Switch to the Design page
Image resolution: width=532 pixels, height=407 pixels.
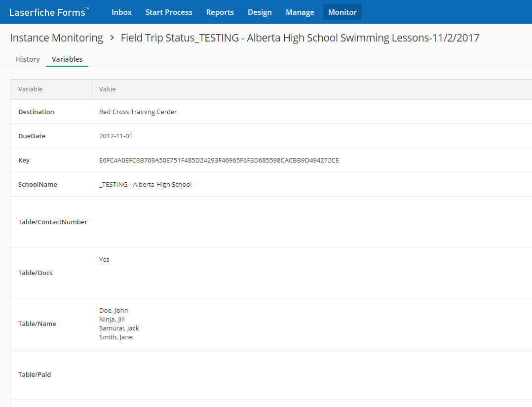click(260, 12)
